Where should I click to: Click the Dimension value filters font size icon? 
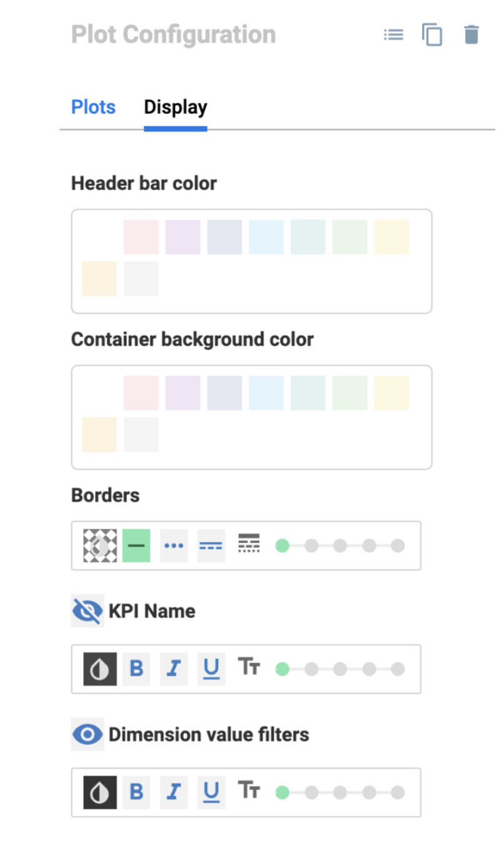pyautogui.click(x=249, y=791)
